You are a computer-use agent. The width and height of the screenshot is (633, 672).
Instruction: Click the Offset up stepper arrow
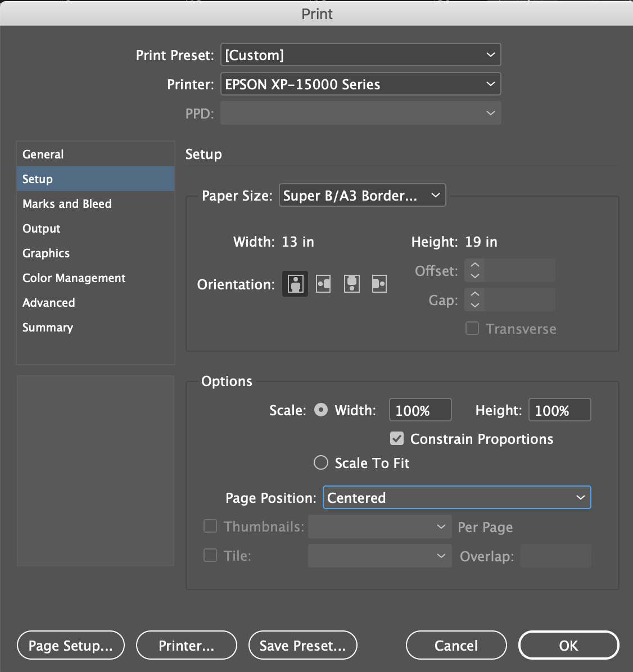pos(474,266)
